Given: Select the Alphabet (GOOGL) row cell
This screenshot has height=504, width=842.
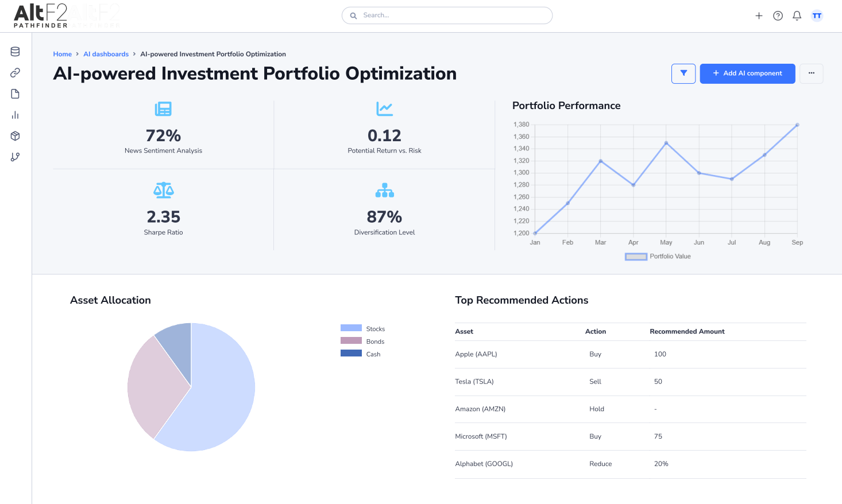Looking at the screenshot, I should click(x=484, y=464).
